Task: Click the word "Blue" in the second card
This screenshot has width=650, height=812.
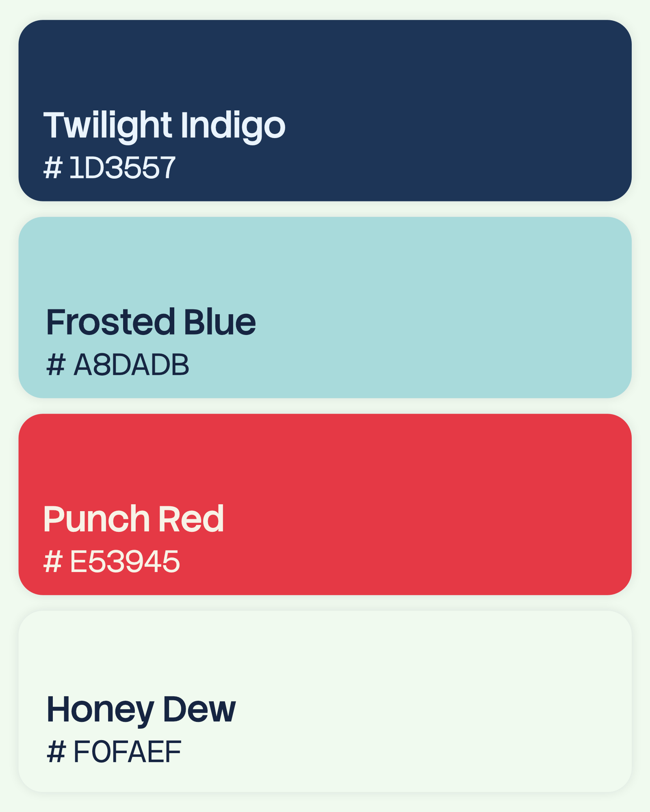Action: pos(220,322)
